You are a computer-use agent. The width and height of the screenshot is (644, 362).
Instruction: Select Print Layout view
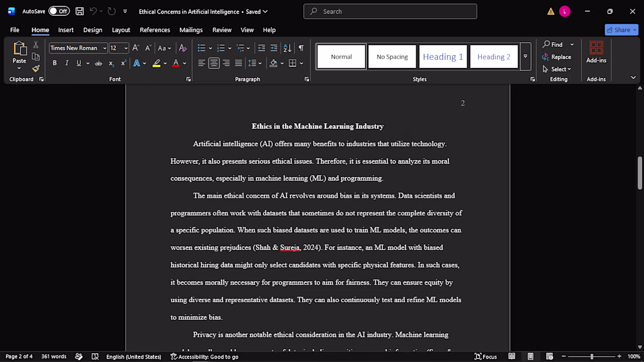pyautogui.click(x=530, y=357)
